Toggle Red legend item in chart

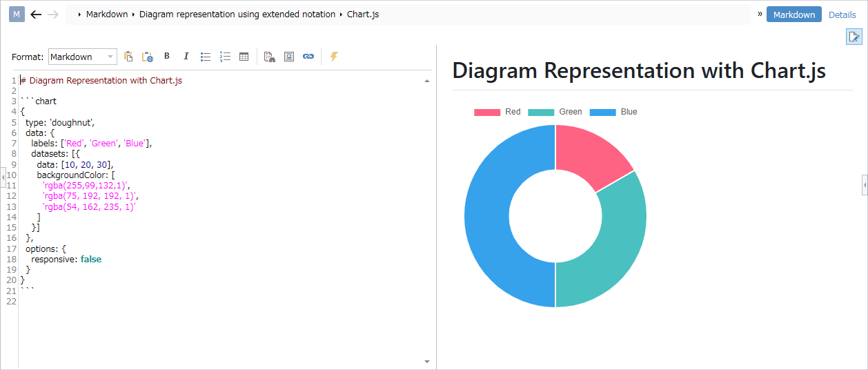497,112
